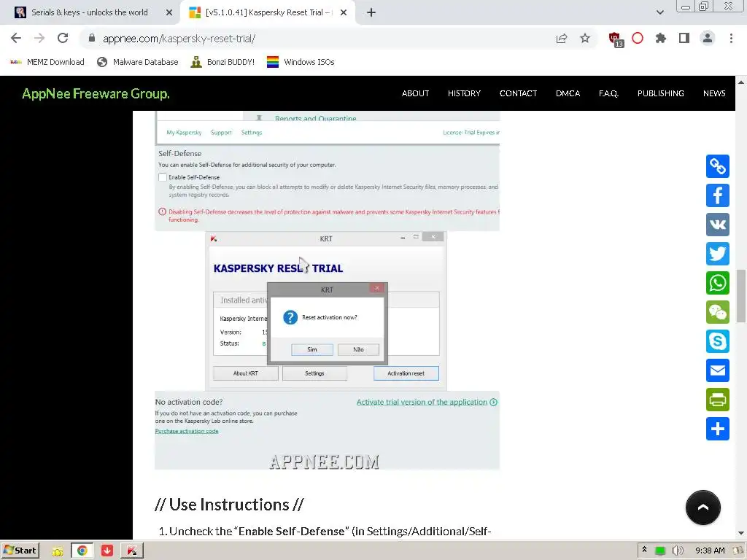Open the CONTACT menu page

point(518,93)
